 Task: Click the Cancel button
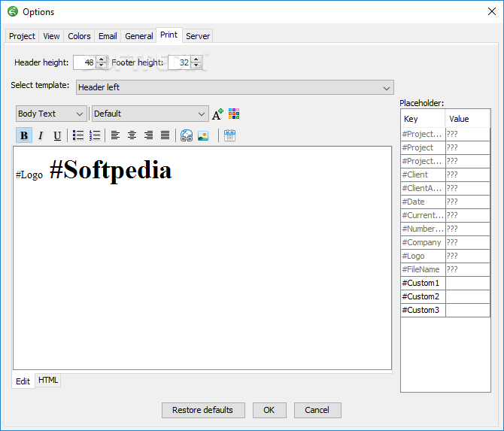pyautogui.click(x=317, y=410)
